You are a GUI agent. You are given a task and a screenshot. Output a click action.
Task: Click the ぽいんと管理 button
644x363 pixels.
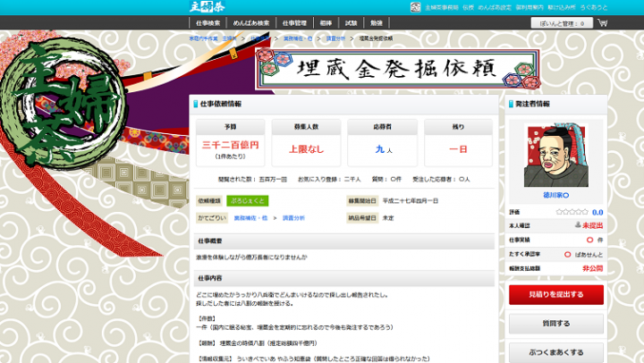pos(562,23)
